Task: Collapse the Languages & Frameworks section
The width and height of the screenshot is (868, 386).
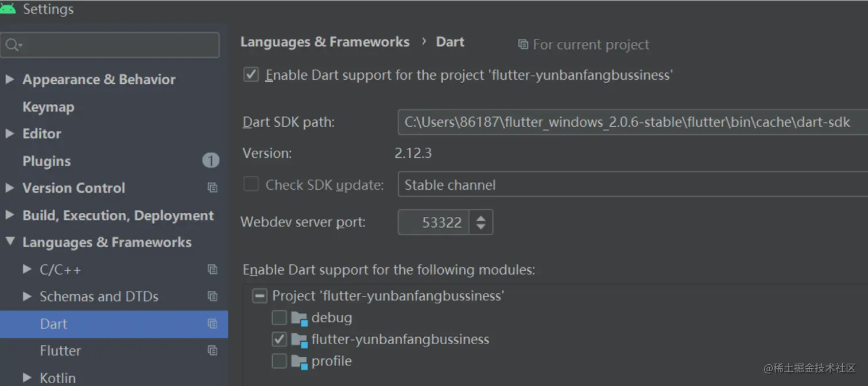Action: tap(9, 242)
